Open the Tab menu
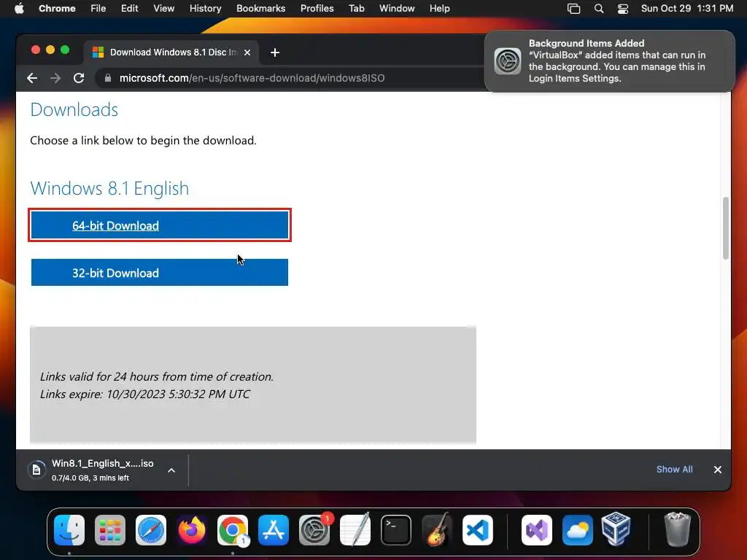Viewport: 747px width, 560px height. pos(356,9)
